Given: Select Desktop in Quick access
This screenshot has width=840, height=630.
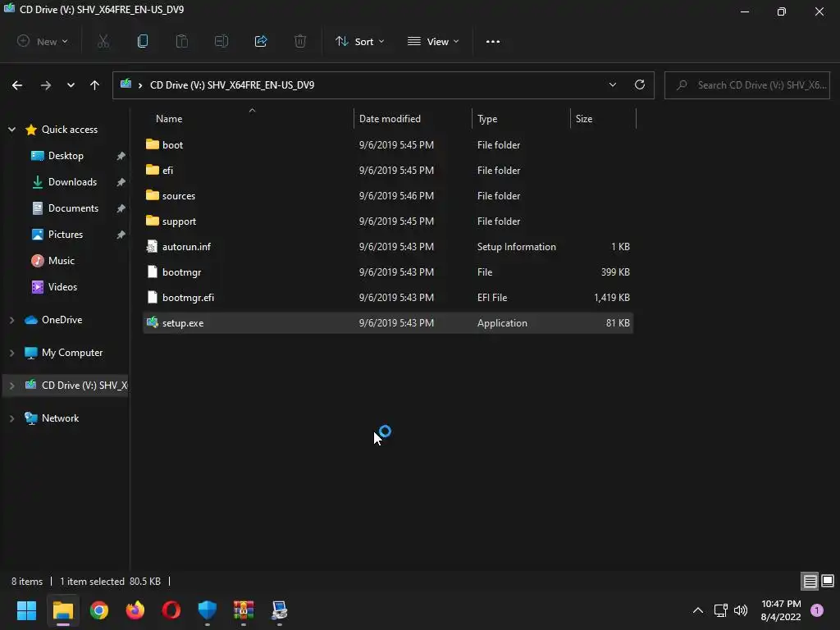Looking at the screenshot, I should (x=66, y=156).
